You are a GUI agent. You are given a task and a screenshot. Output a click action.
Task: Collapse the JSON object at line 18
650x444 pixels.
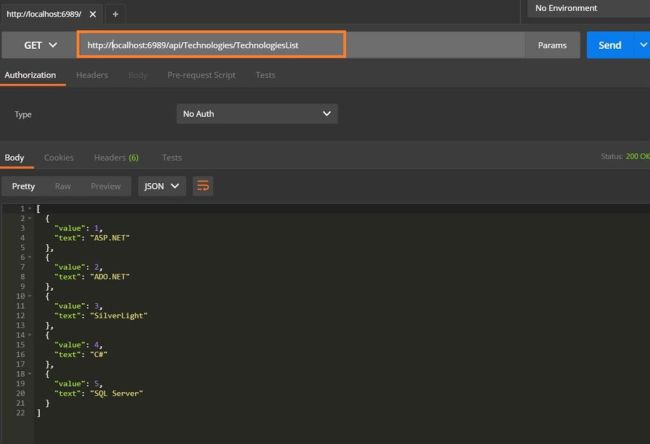click(30, 374)
